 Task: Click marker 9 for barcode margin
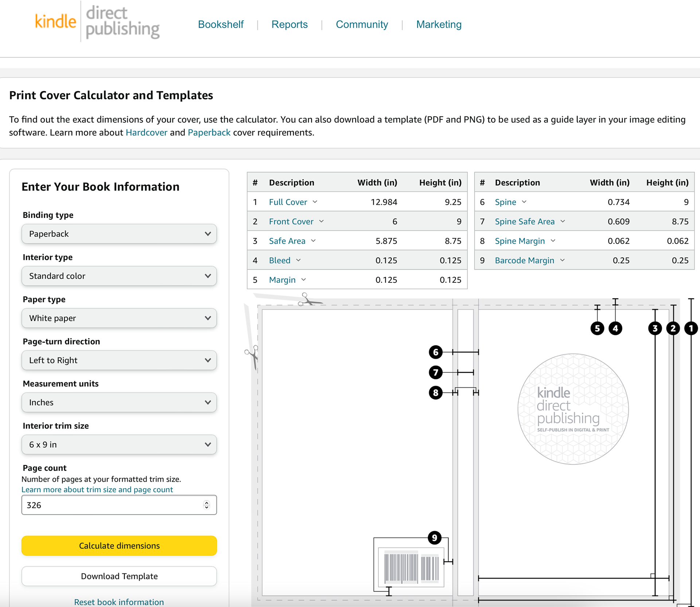[435, 538]
